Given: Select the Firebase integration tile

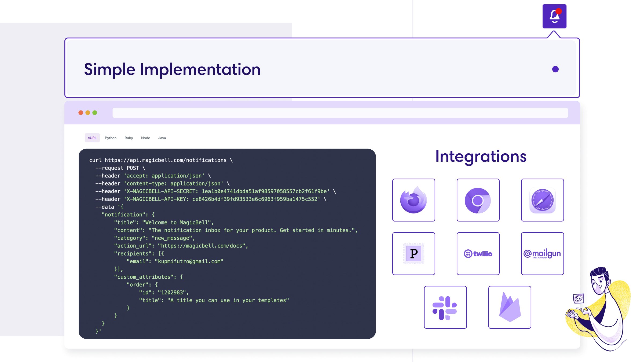Looking at the screenshot, I should coord(510,307).
